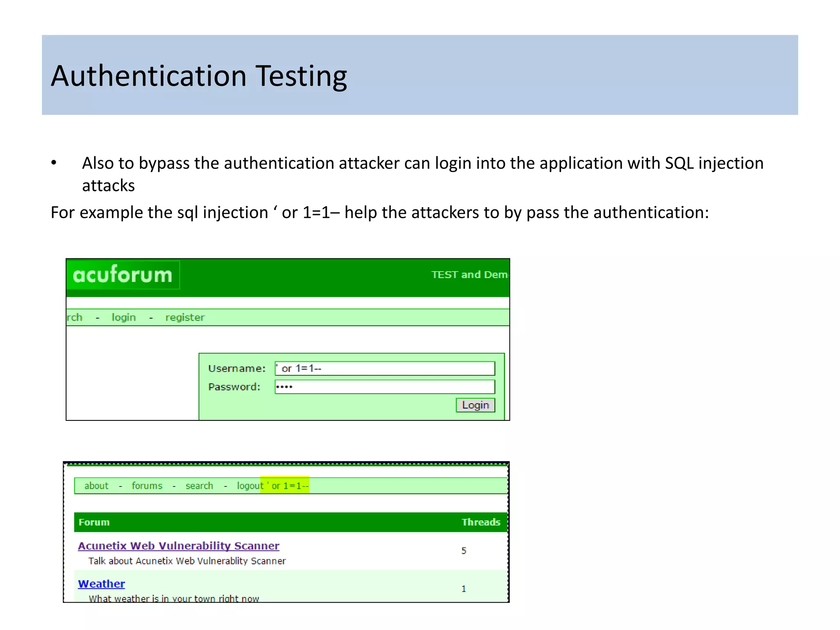The height and width of the screenshot is (630, 840).
Task: Click the 'Also to bypass the authentication' bullet text
Action: 422,174
